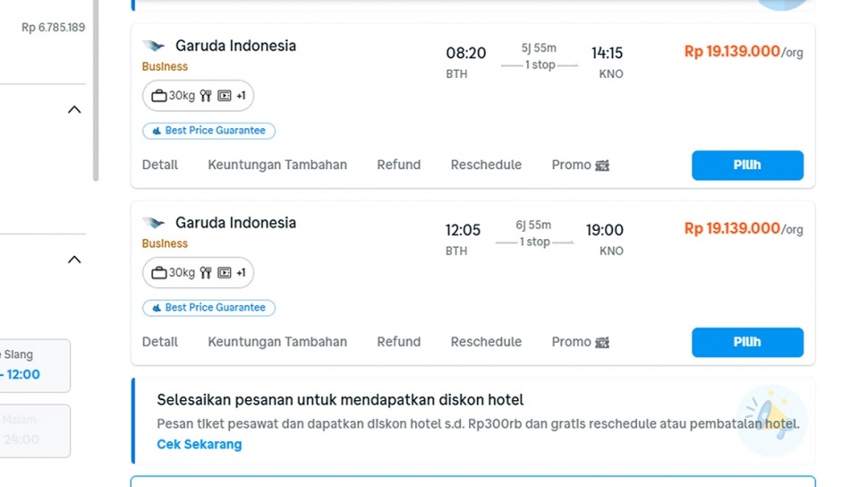Open Reschedule tab of 08:20 flight
This screenshot has width=868, height=487.
[x=486, y=166]
